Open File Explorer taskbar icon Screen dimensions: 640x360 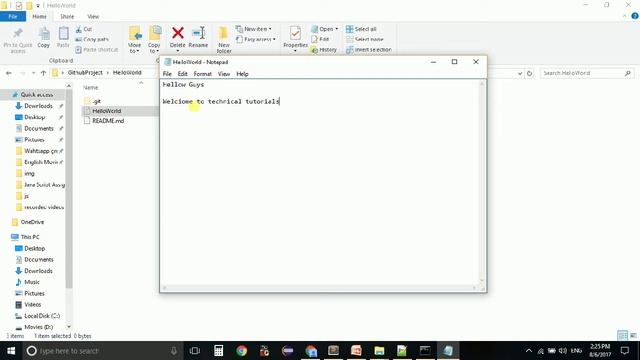point(379,351)
